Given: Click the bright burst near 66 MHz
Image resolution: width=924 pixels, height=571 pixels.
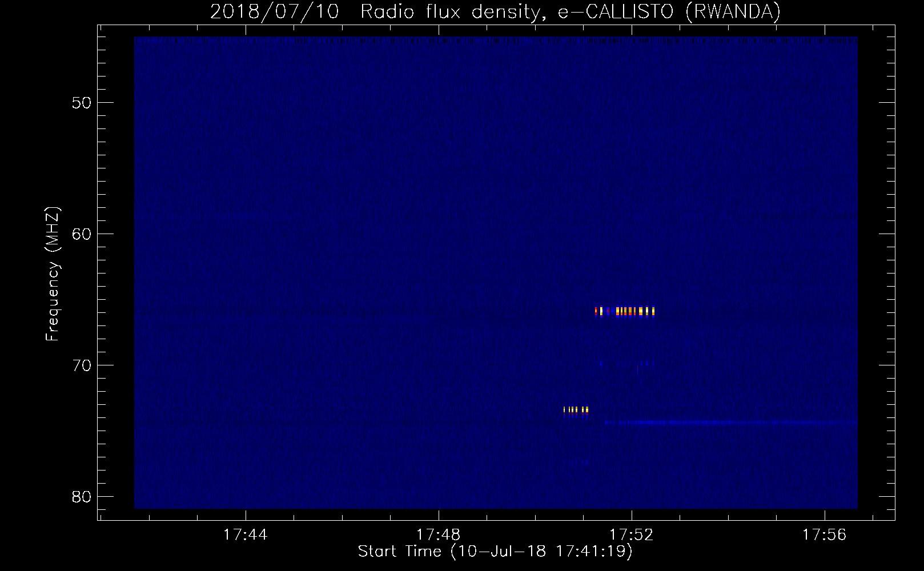Looking at the screenshot, I should point(625,311).
